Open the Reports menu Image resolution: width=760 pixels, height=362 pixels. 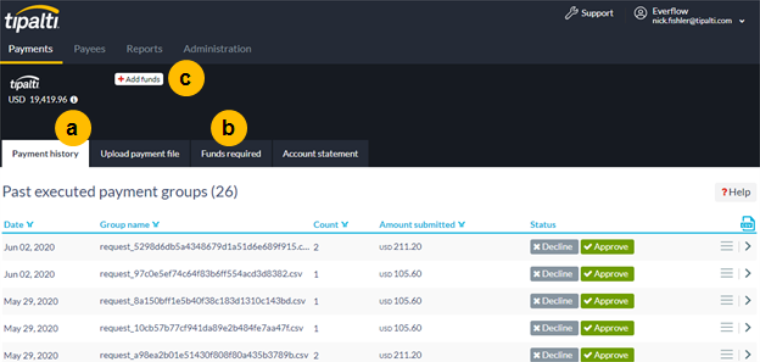point(144,49)
